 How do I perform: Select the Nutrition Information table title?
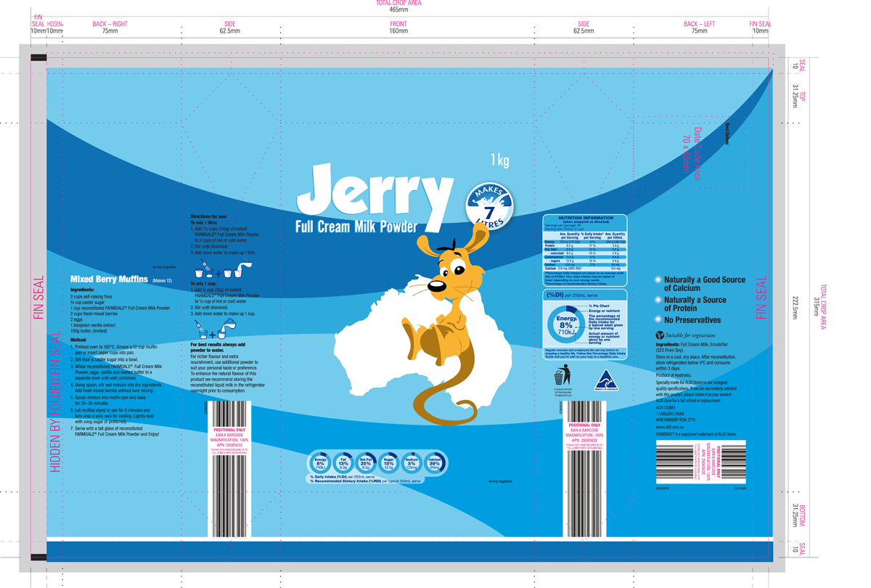pyautogui.click(x=585, y=218)
